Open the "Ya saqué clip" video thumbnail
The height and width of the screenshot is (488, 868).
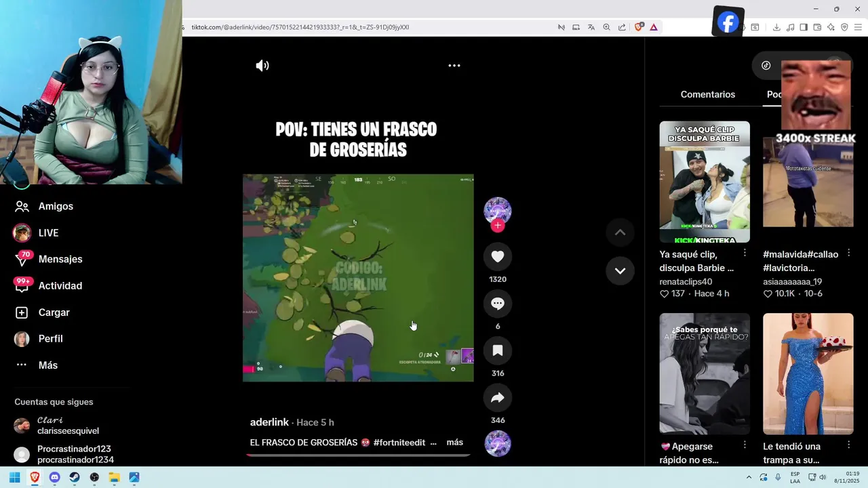click(705, 182)
